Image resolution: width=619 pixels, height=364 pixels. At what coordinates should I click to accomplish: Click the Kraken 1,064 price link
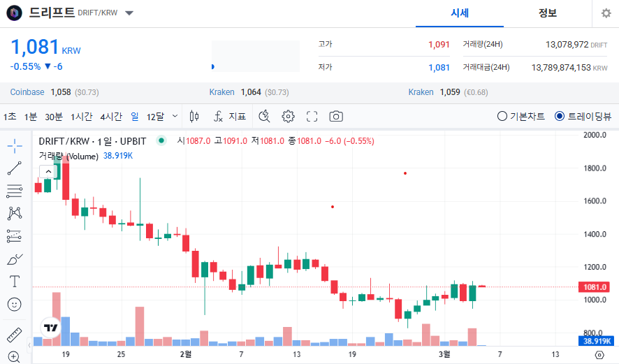coord(222,92)
